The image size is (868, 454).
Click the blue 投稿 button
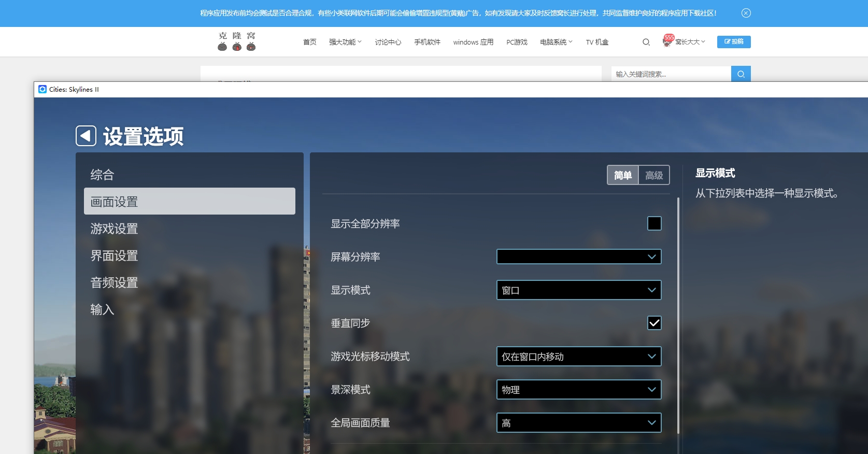(x=734, y=41)
